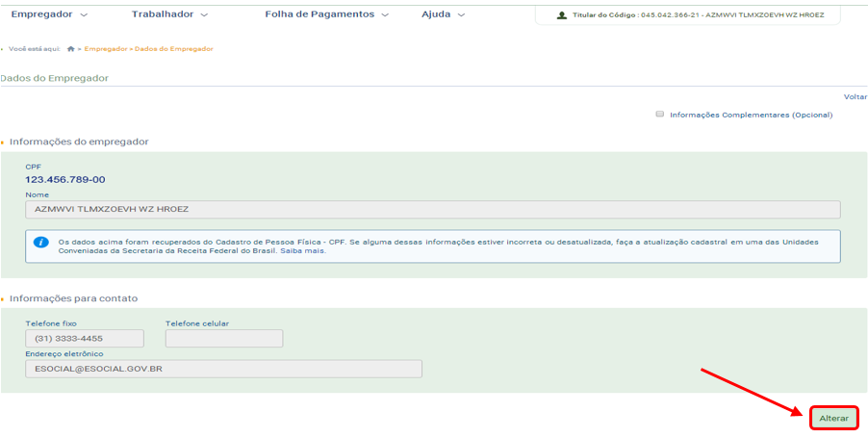This screenshot has height=438, width=868.
Task: Open the Empregador menu
Action: point(41,14)
